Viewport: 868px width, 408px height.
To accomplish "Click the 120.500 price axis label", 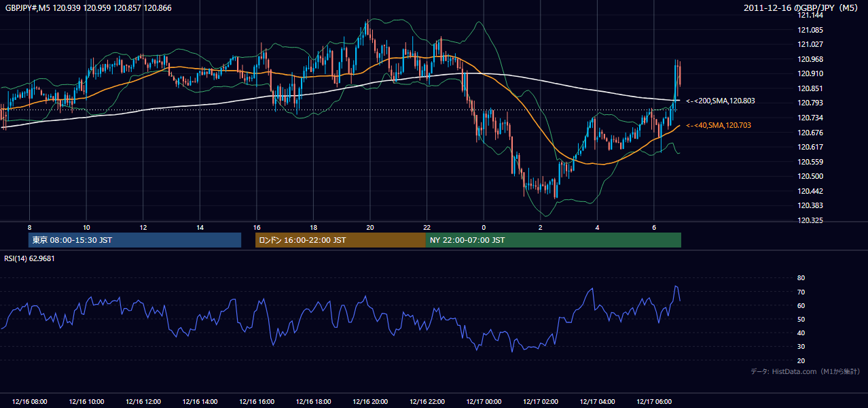I will coord(810,176).
